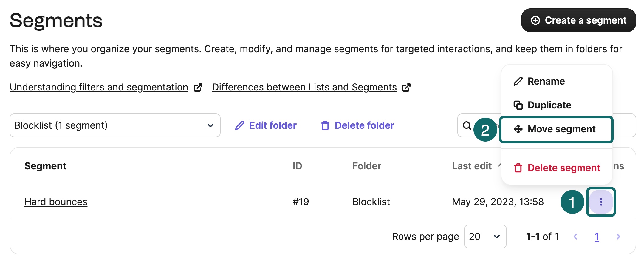Sort by the Last edit column header
This screenshot has height=264, width=644.
tap(472, 166)
